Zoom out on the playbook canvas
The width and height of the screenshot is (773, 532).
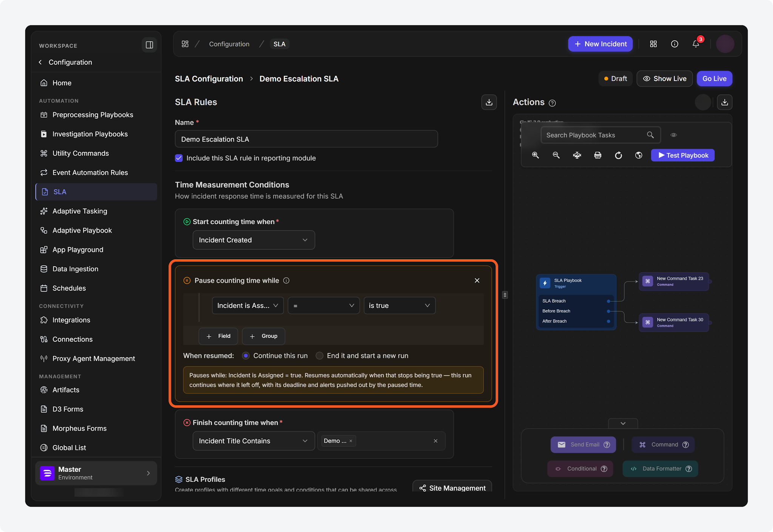556,155
